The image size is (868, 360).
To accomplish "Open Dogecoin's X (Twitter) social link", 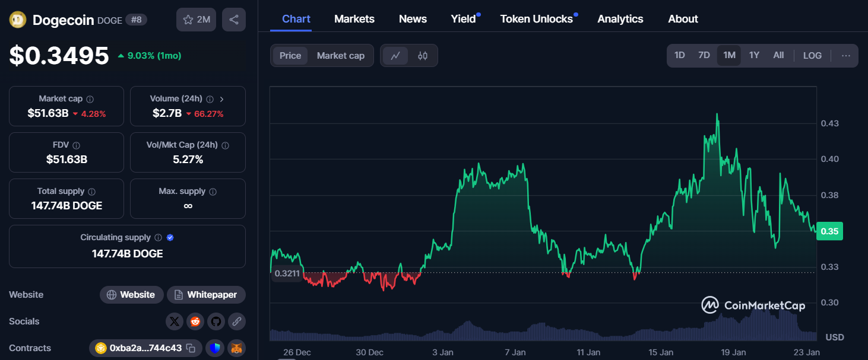I will point(174,321).
